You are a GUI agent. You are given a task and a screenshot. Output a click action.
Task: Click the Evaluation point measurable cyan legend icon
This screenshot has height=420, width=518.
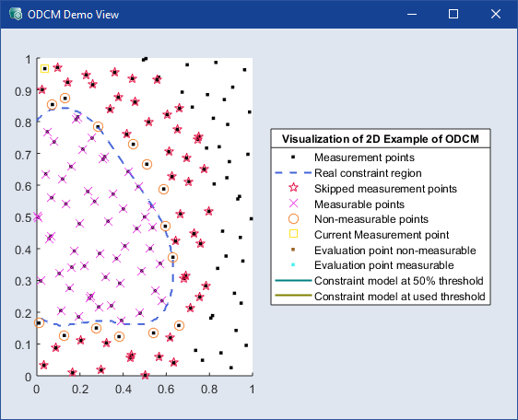click(x=293, y=265)
